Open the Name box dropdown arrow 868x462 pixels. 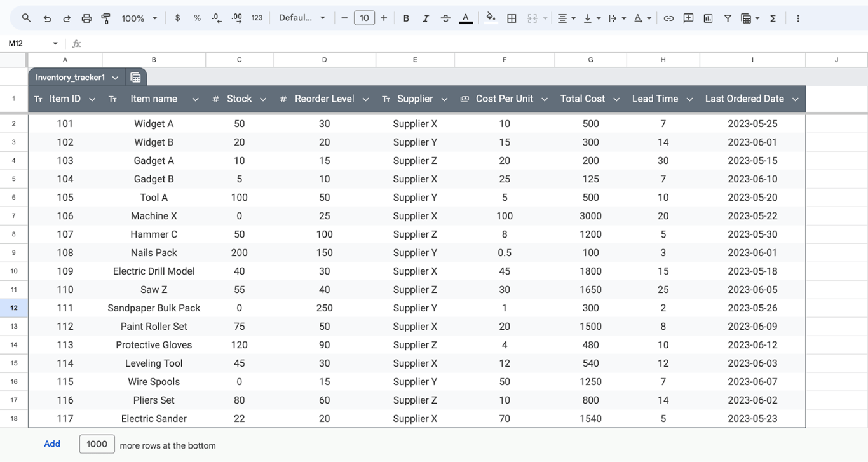tap(55, 43)
